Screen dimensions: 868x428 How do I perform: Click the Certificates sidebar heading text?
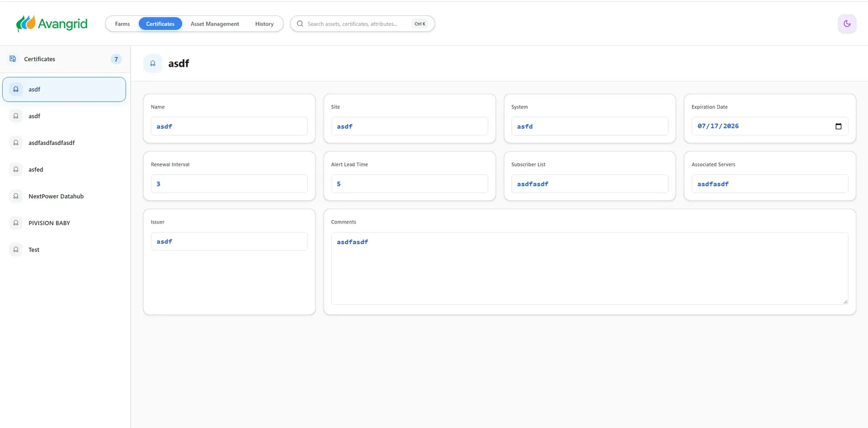(40, 59)
